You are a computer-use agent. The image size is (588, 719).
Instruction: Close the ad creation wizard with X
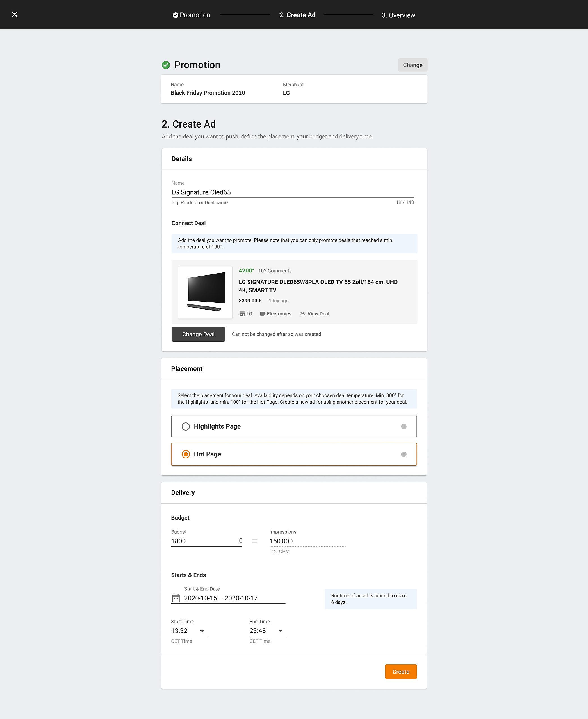click(15, 14)
